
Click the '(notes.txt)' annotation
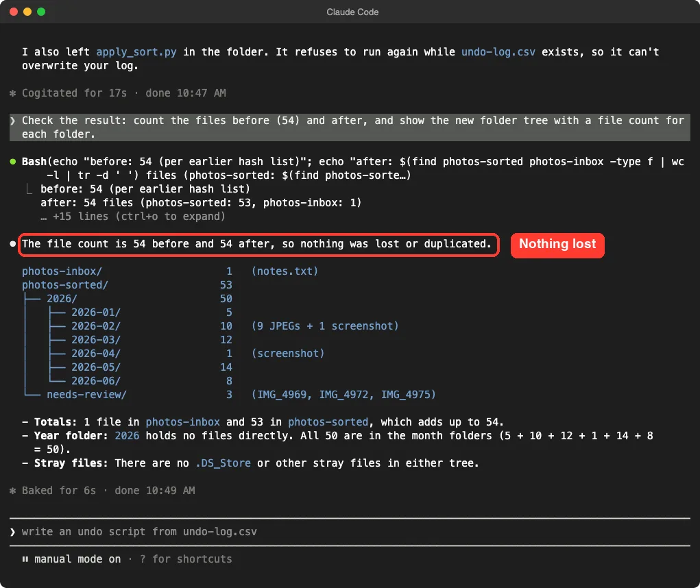click(285, 271)
